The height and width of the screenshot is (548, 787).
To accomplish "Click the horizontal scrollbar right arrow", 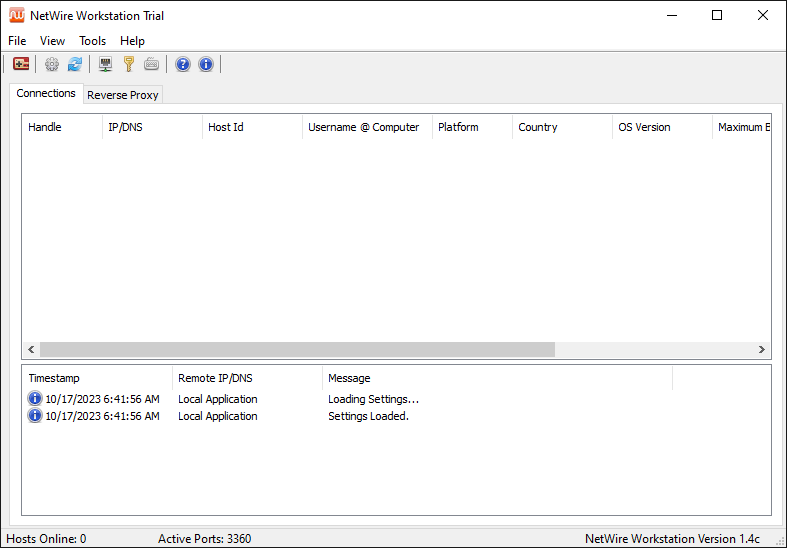I will 761,350.
